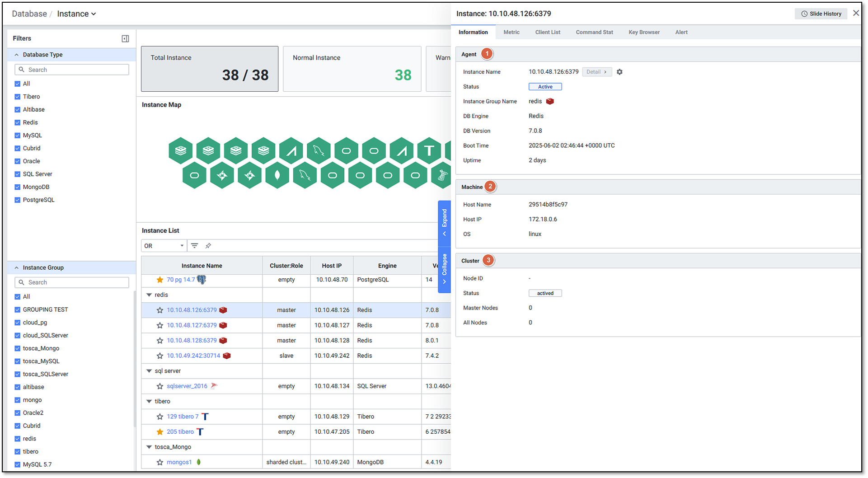Click the T hexagon in Instance Map
The width and height of the screenshot is (868, 478).
point(429,150)
